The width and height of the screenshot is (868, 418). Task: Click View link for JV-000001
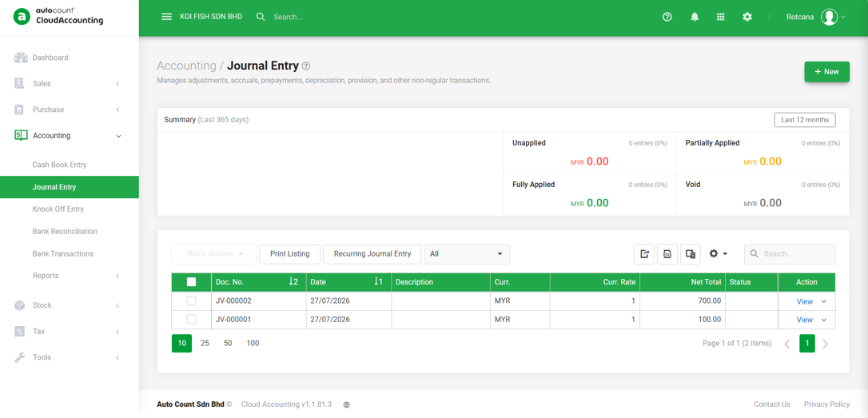(804, 320)
